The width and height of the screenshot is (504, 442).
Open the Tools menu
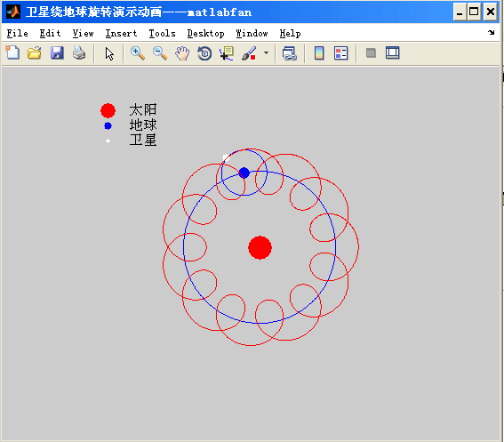(x=162, y=33)
